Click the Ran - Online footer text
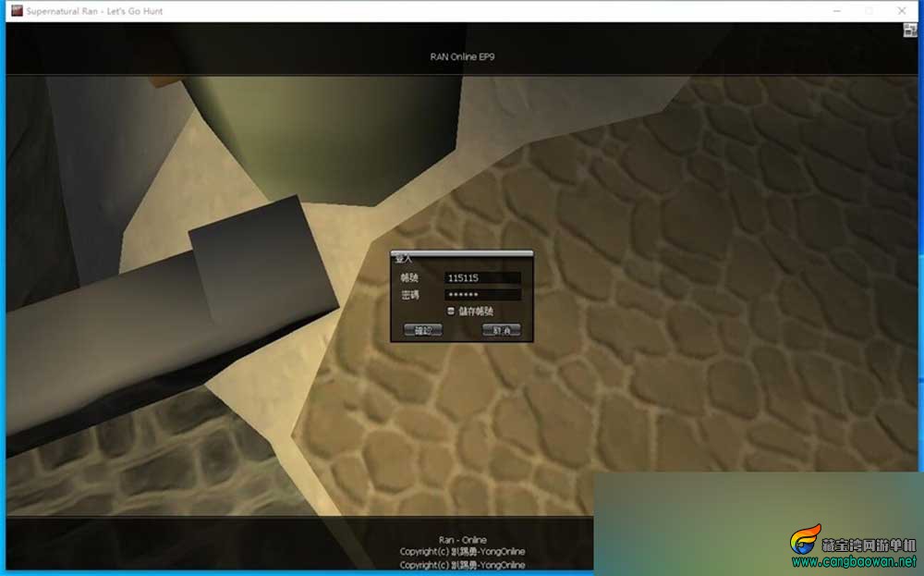Image resolution: width=924 pixels, height=576 pixels. 462,539
